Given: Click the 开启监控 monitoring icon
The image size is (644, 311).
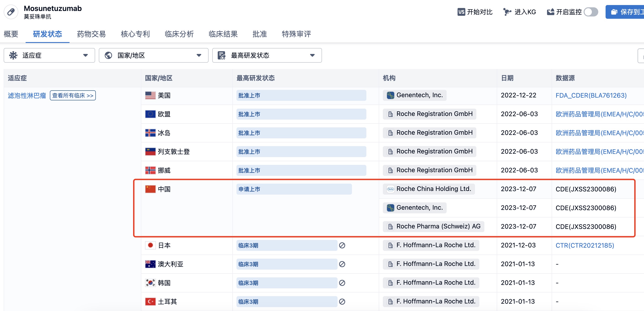Looking at the screenshot, I should [x=550, y=12].
